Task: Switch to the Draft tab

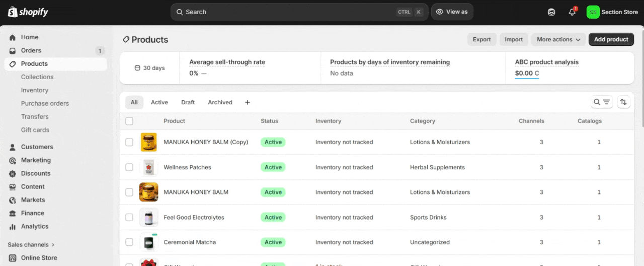Action: pyautogui.click(x=188, y=102)
